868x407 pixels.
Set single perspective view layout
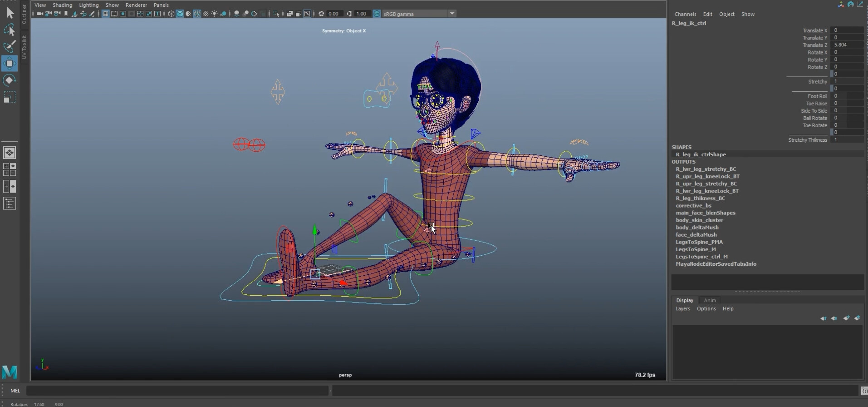click(10, 153)
